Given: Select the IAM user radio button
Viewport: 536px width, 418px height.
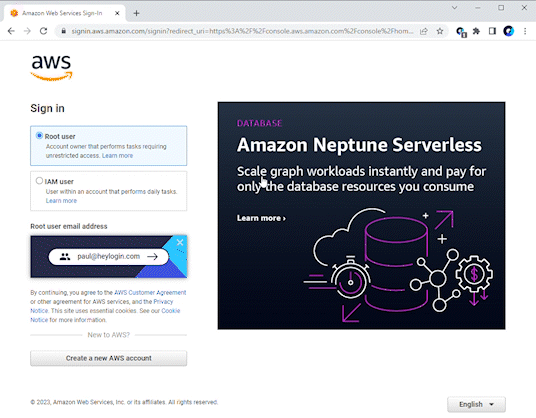Looking at the screenshot, I should (39, 180).
